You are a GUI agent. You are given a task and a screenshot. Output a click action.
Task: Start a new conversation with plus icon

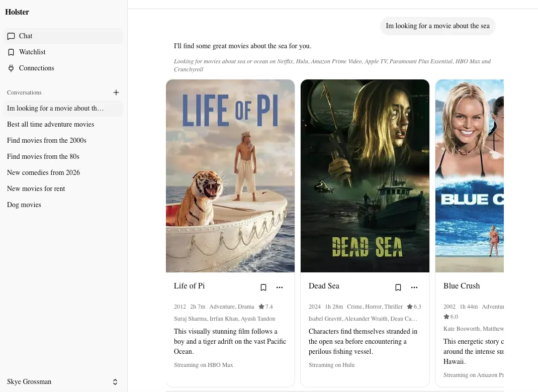coord(116,92)
